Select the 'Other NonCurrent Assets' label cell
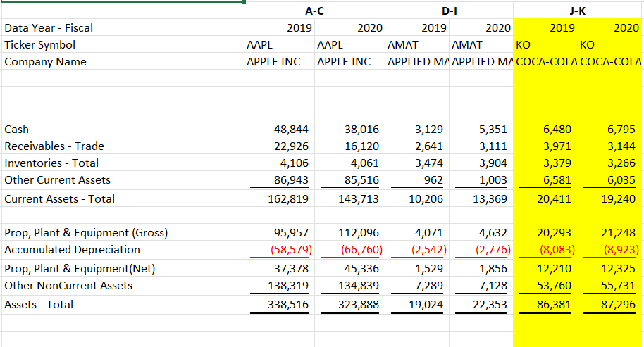 point(123,286)
